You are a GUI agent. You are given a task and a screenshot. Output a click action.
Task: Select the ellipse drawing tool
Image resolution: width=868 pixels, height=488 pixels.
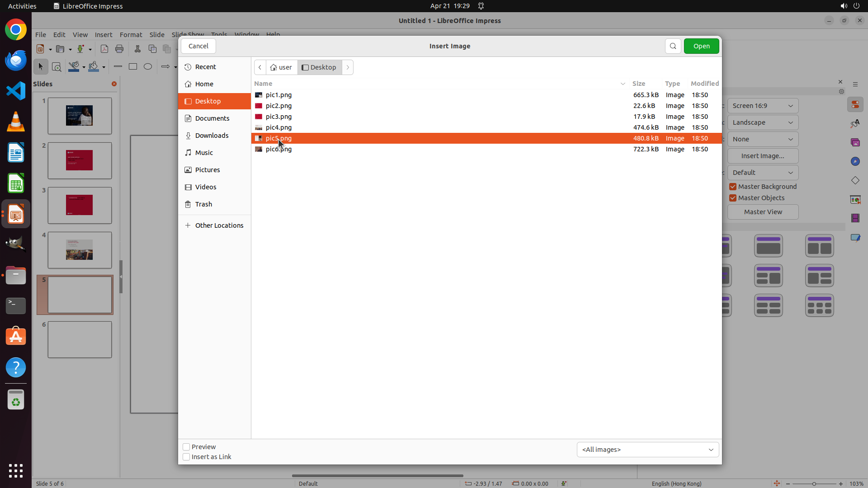pyautogui.click(x=148, y=66)
